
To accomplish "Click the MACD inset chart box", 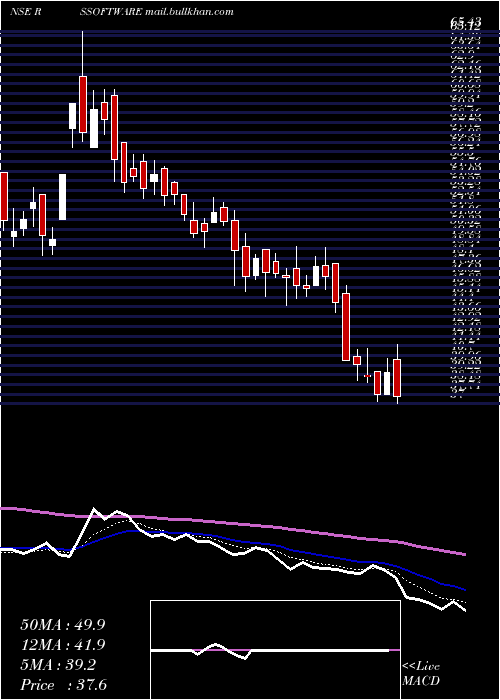I will [275, 650].
